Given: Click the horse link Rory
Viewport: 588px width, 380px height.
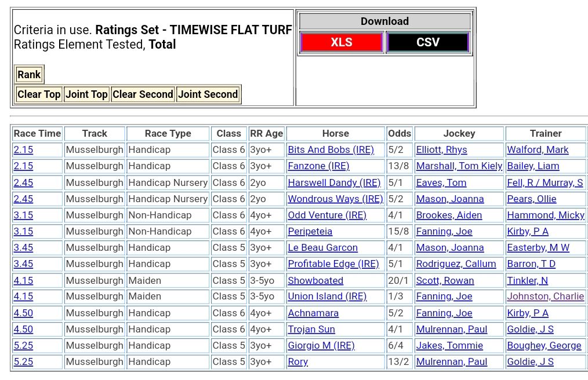Looking at the screenshot, I should (297, 362).
